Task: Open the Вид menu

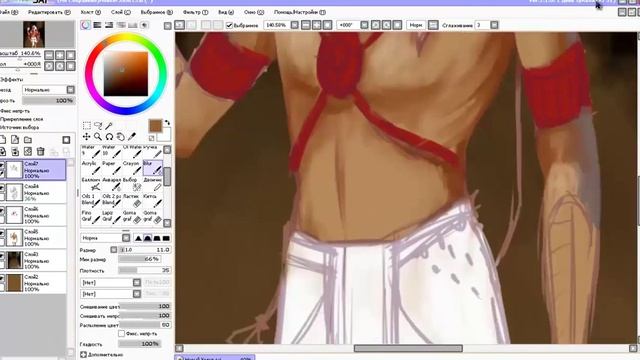Action: pos(226,12)
